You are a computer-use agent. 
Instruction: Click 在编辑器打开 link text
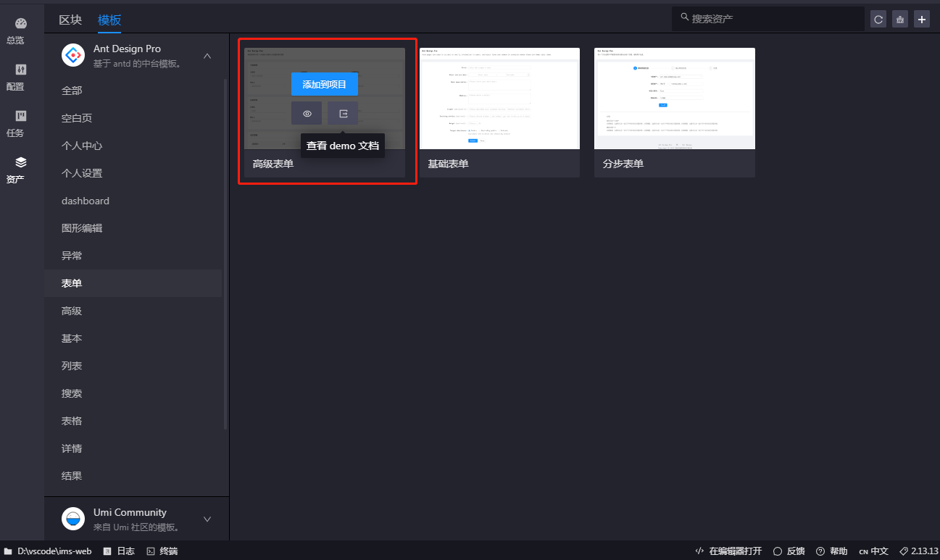click(736, 551)
